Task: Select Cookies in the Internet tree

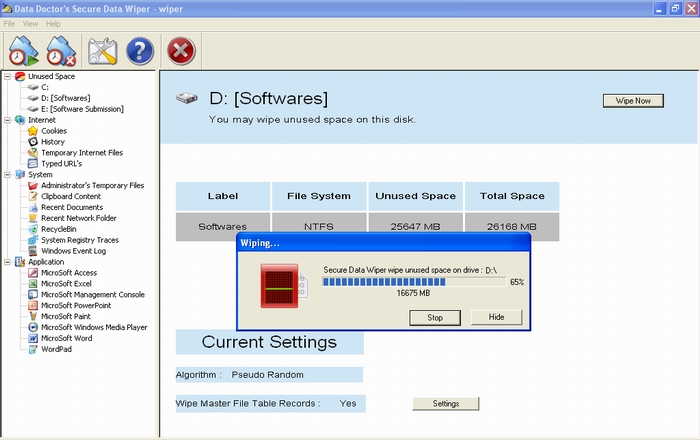Action: click(54, 131)
